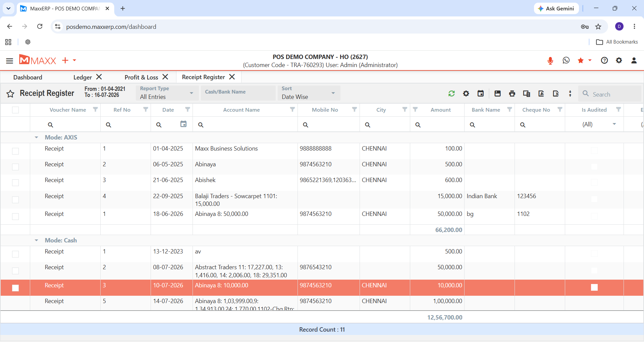Open the printer icon in the toolbar
Image resolution: width=644 pixels, height=342 pixels.
click(x=512, y=94)
